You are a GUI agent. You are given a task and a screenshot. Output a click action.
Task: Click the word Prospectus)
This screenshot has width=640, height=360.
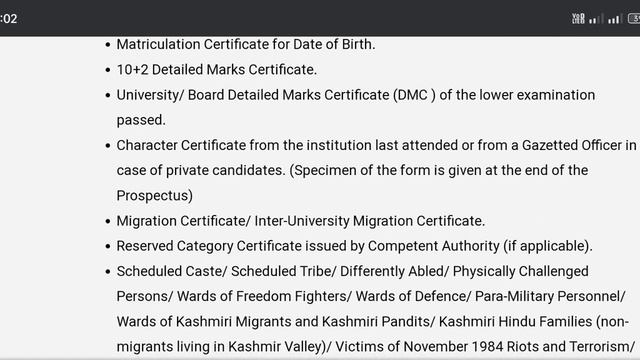click(x=155, y=196)
